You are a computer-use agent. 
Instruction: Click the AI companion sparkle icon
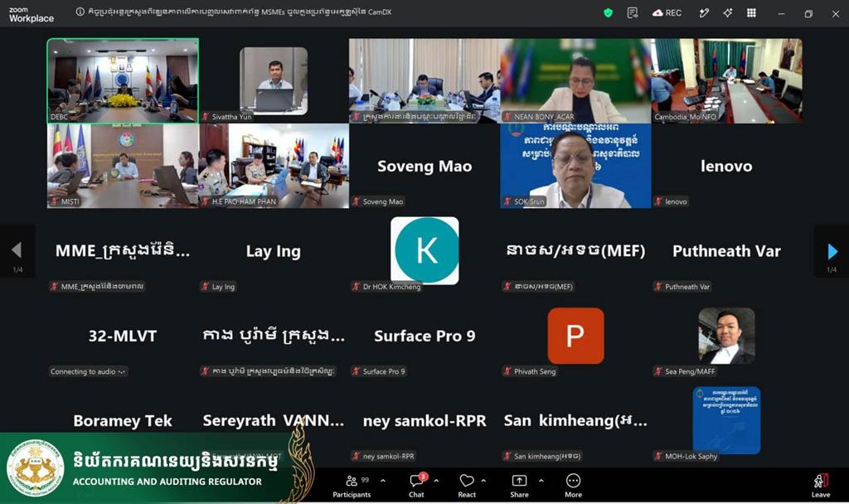pos(728,13)
